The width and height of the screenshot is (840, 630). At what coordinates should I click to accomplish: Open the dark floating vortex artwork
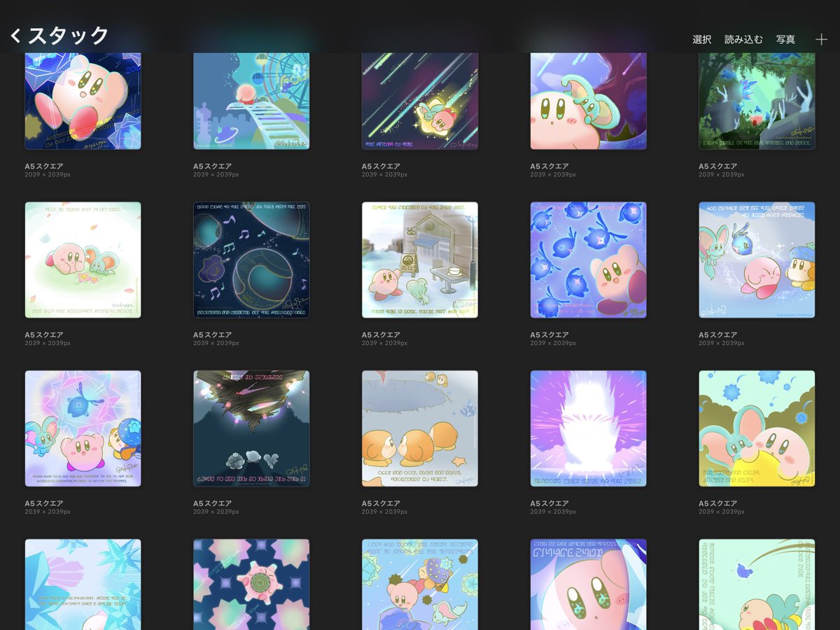251,428
